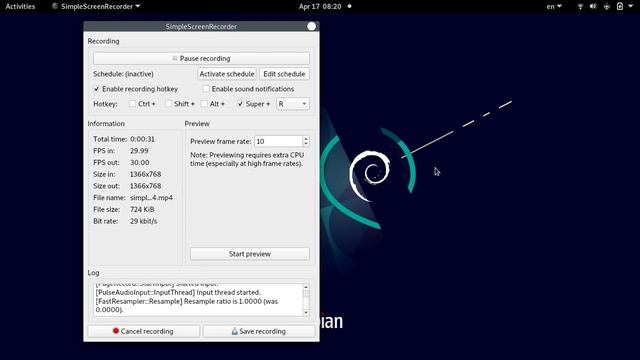
Task: Open the clock and calendar menu
Action: pos(320,7)
